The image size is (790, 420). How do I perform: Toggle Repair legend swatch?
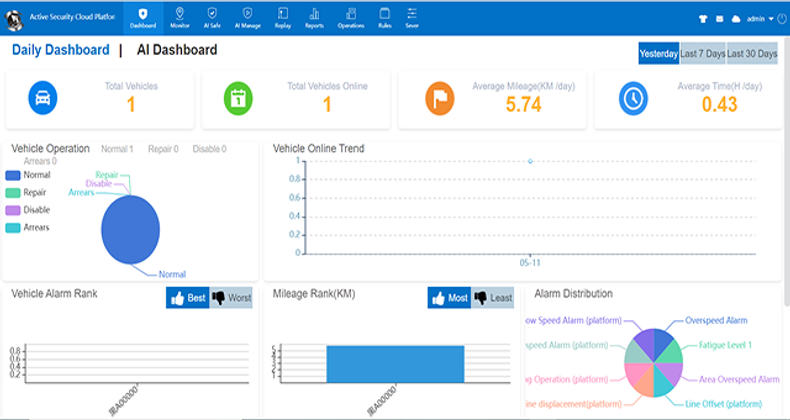[x=13, y=193]
